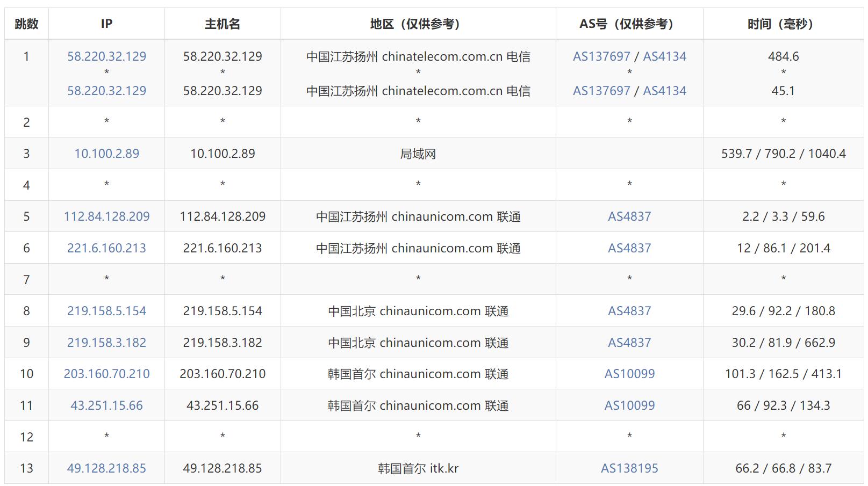Open IP link 112.84.128.209

(106, 216)
